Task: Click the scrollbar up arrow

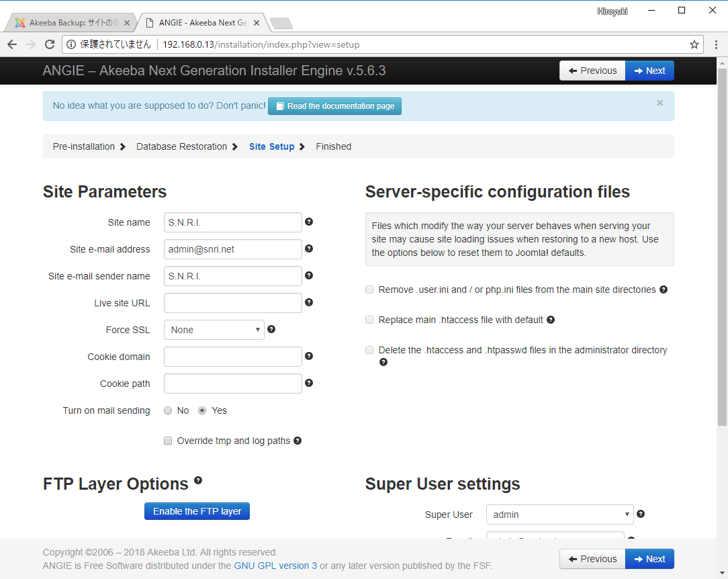Action: (x=722, y=62)
